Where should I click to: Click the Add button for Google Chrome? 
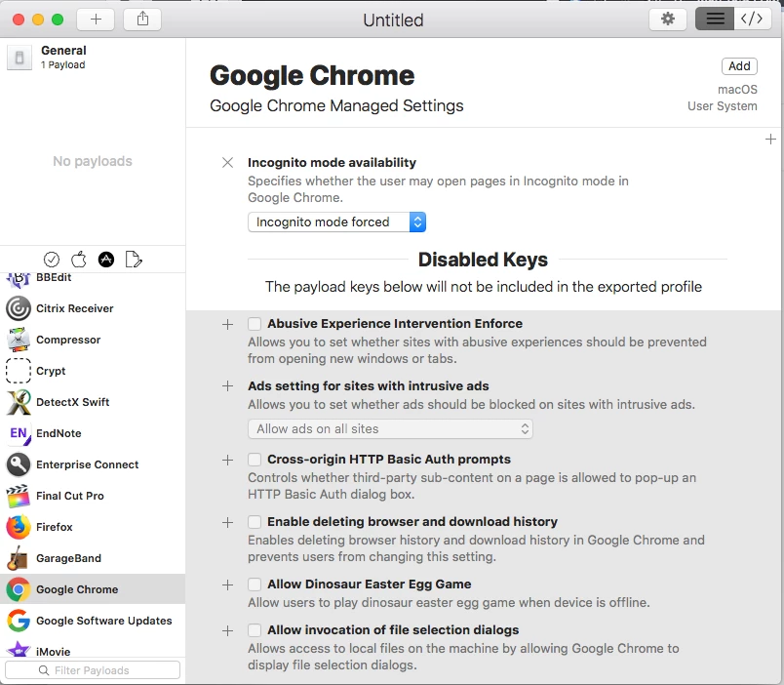(x=739, y=66)
